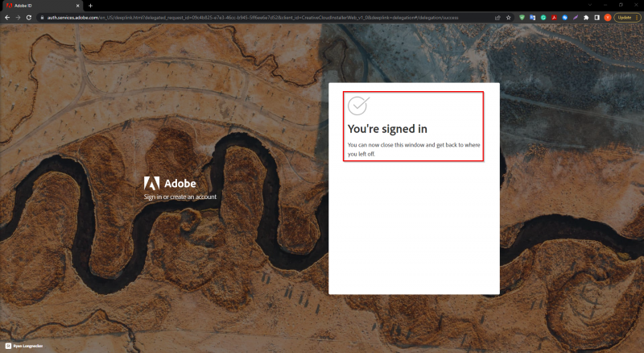Click the blue circular extension icon
Image resolution: width=644 pixels, height=353 pixels.
pos(565,18)
